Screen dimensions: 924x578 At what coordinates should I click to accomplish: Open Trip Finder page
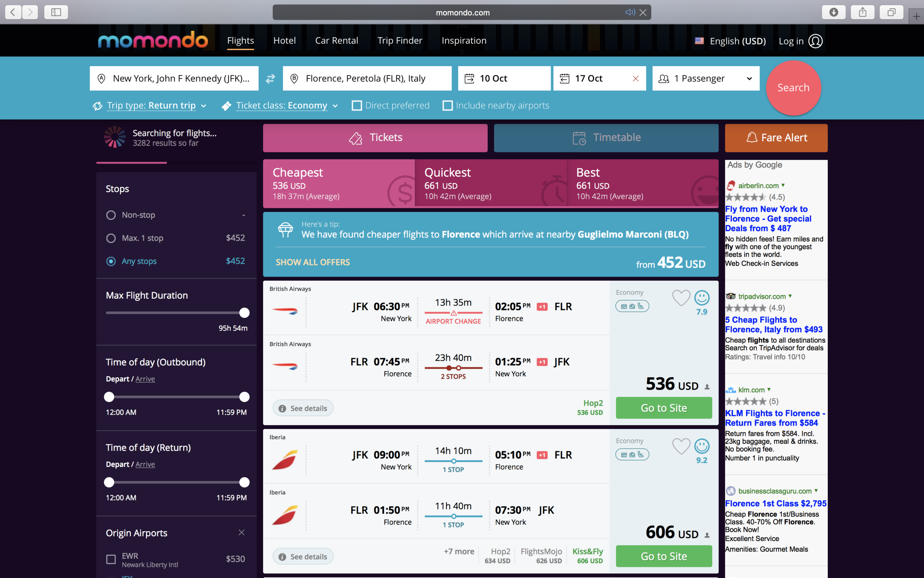(400, 41)
